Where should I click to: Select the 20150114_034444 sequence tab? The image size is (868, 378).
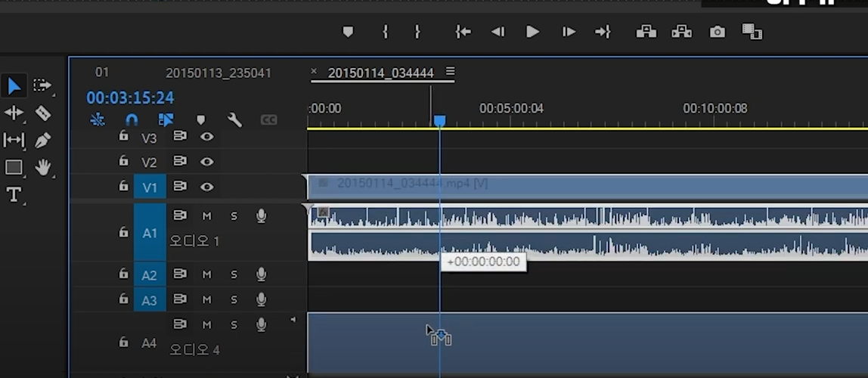(x=380, y=73)
